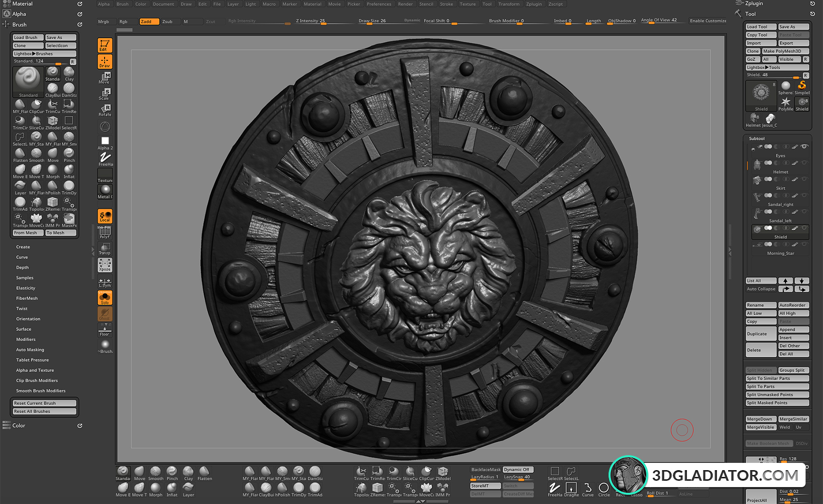
Task: Select the Pinch brush in left palette
Action: tap(69, 155)
